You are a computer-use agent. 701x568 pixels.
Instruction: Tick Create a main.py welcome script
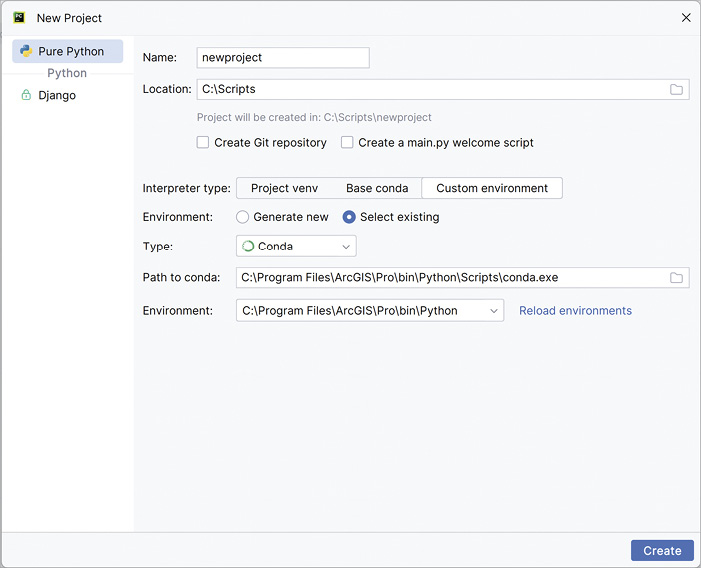pos(348,143)
